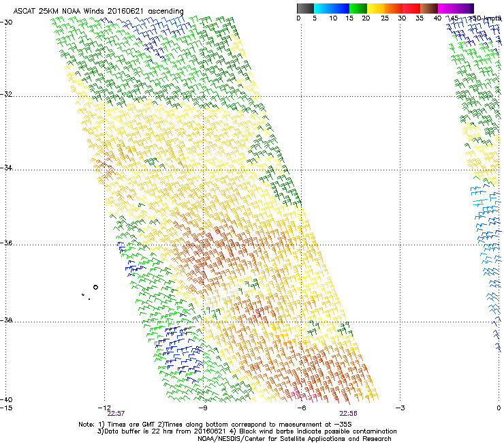Click the longitude label '-12'
Screen dimensions: 504x443
(x=104, y=408)
